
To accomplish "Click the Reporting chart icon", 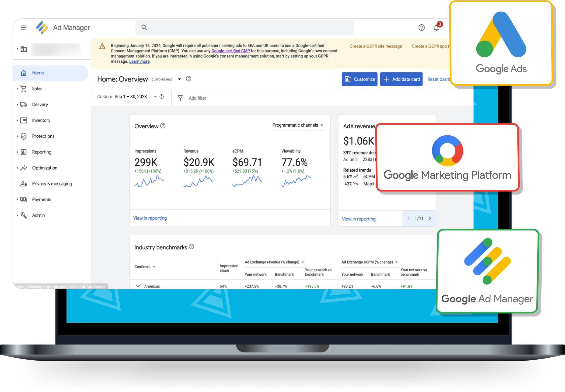I will [23, 152].
